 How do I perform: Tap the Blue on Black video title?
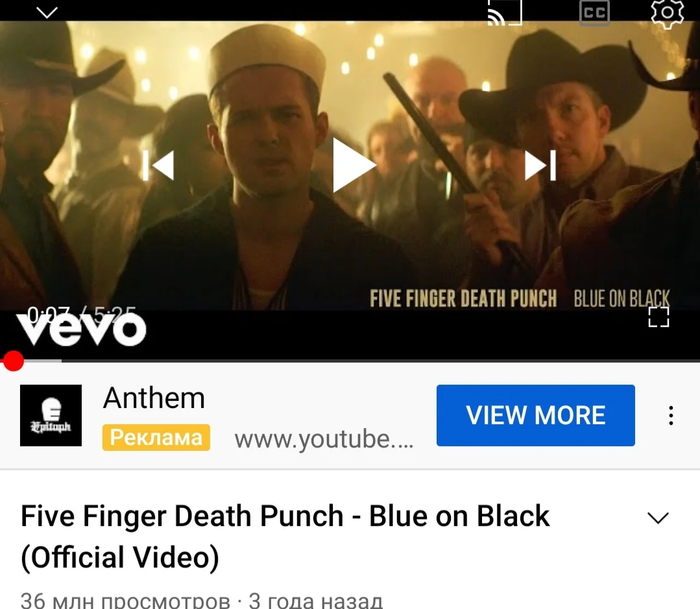pyautogui.click(x=285, y=537)
